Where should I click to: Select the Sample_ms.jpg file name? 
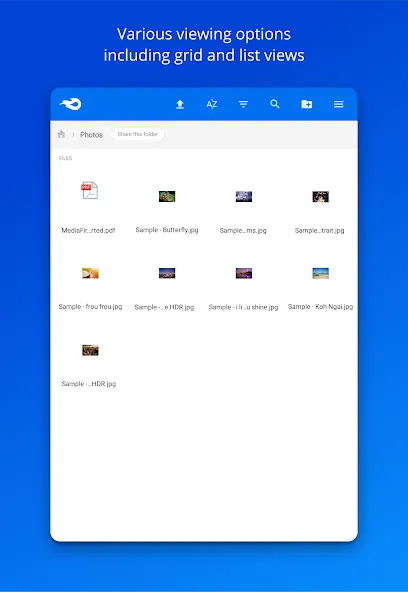click(x=243, y=230)
